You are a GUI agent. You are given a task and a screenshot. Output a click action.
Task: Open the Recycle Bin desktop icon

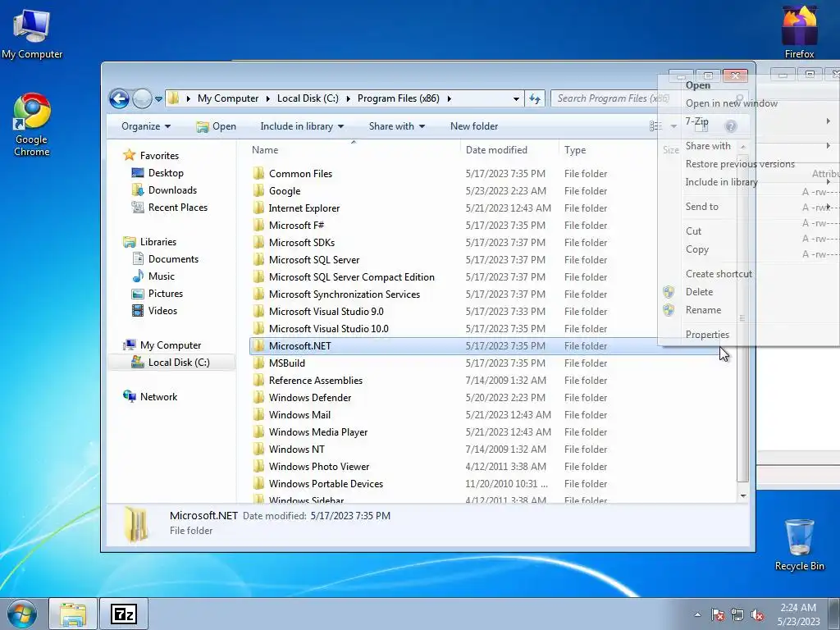click(799, 545)
